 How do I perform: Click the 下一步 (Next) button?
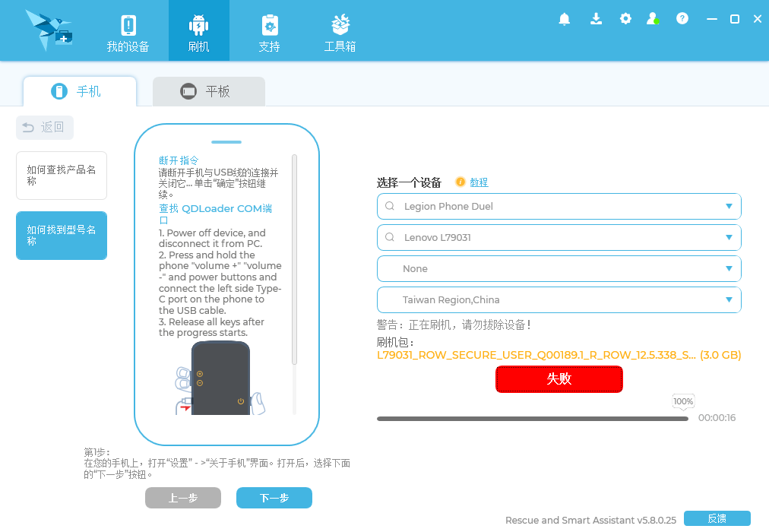click(274, 498)
